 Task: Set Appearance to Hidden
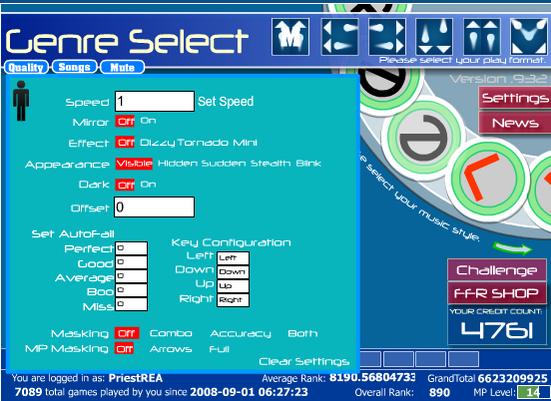click(177, 163)
